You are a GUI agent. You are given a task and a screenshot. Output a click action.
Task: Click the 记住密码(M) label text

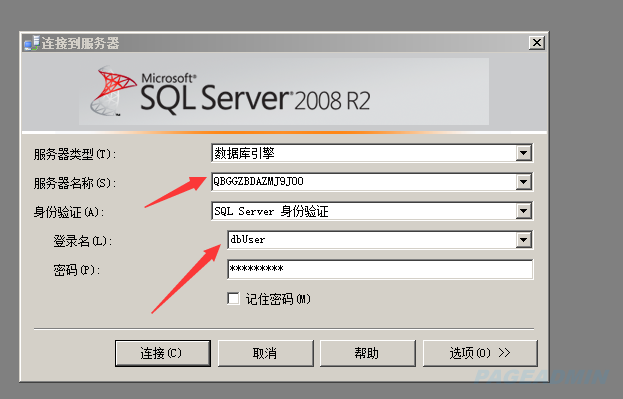(x=278, y=299)
